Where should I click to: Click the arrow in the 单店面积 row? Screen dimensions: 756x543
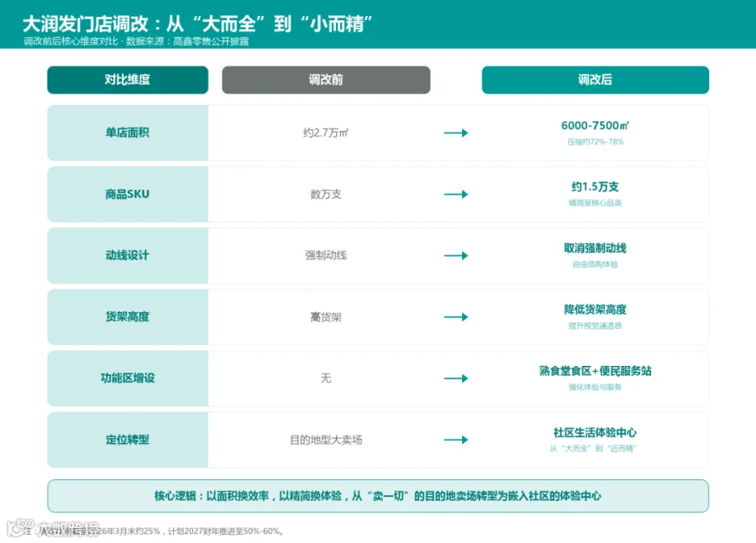(x=456, y=133)
